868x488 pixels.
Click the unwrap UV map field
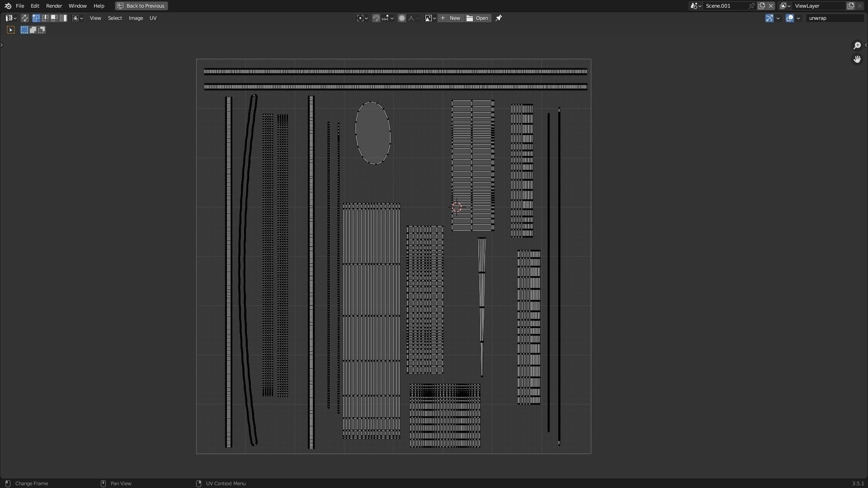834,18
